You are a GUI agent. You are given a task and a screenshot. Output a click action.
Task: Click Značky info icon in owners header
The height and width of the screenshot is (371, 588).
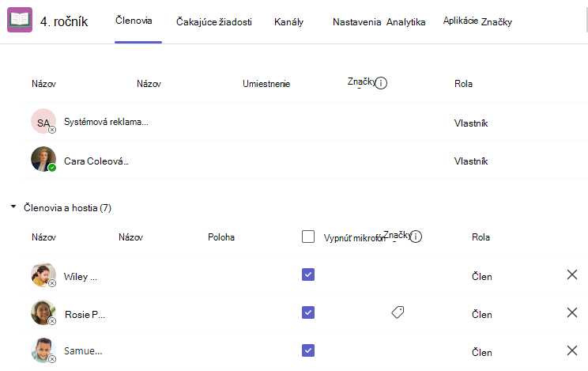point(381,82)
